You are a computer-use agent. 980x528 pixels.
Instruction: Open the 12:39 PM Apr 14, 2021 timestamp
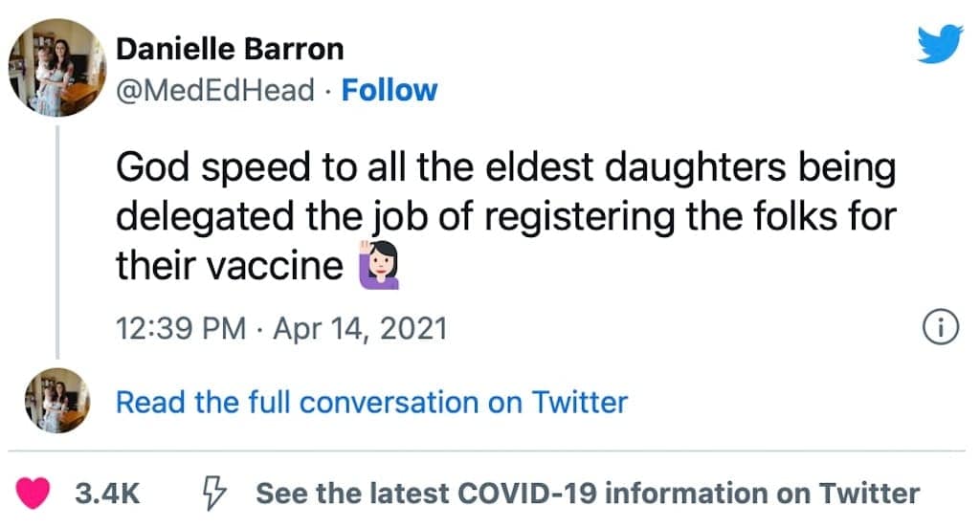tap(282, 329)
